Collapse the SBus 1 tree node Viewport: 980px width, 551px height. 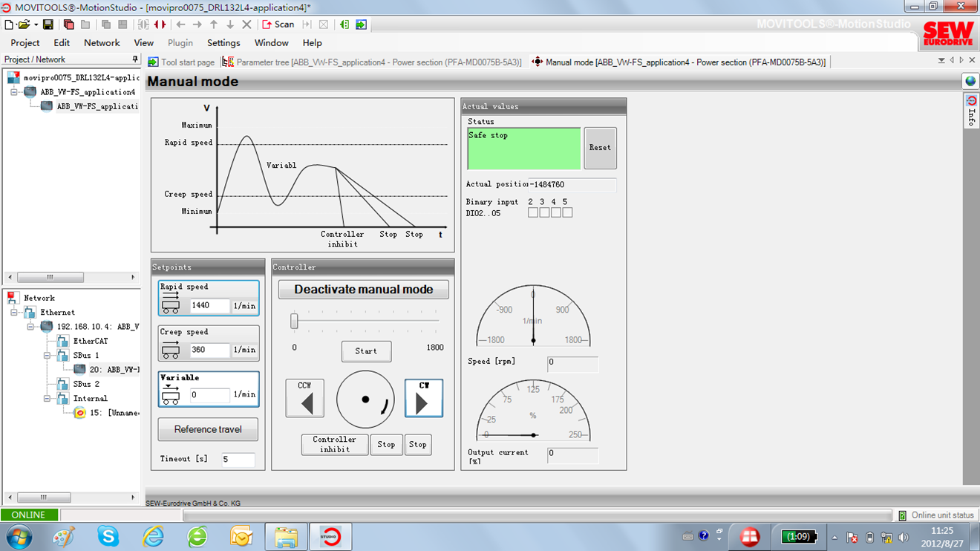tap(47, 356)
